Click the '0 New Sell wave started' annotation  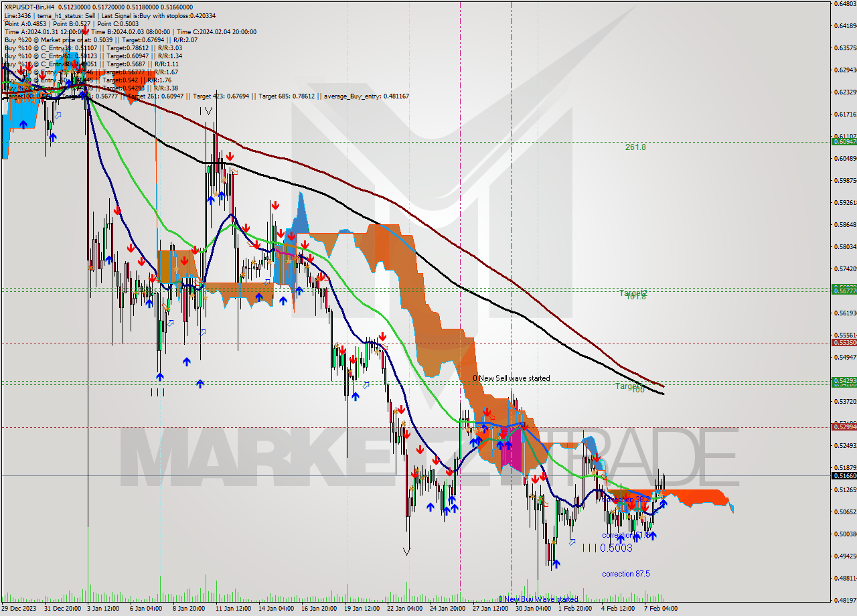[x=512, y=378]
